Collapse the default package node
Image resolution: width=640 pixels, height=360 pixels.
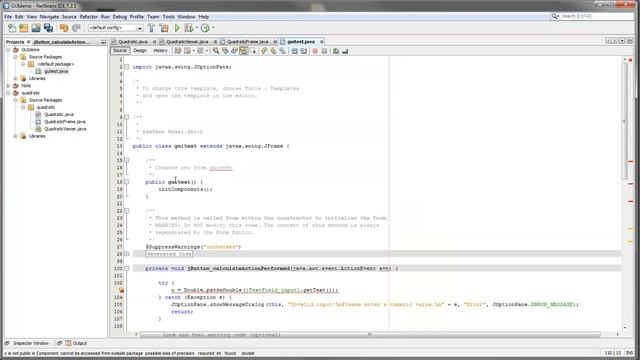pos(23,64)
